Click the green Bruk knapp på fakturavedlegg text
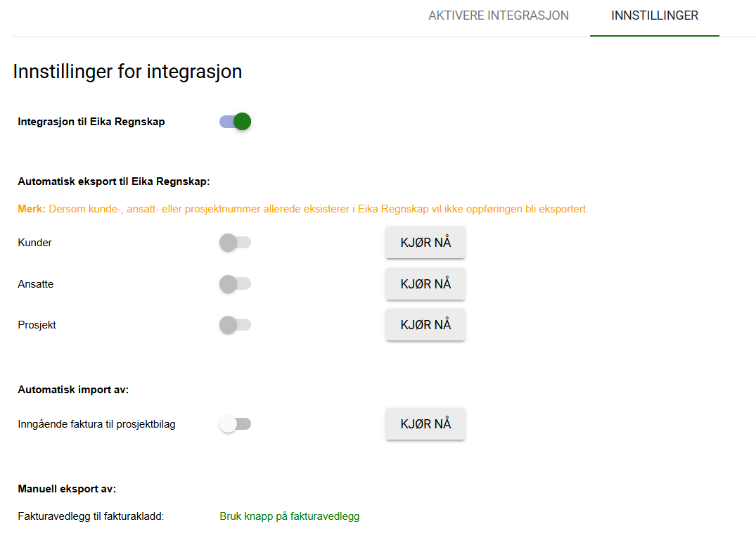This screenshot has width=756, height=536. click(x=289, y=516)
